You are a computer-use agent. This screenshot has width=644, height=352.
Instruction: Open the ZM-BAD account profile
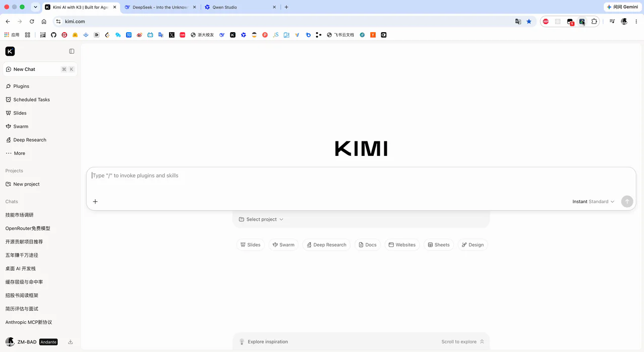point(21,342)
